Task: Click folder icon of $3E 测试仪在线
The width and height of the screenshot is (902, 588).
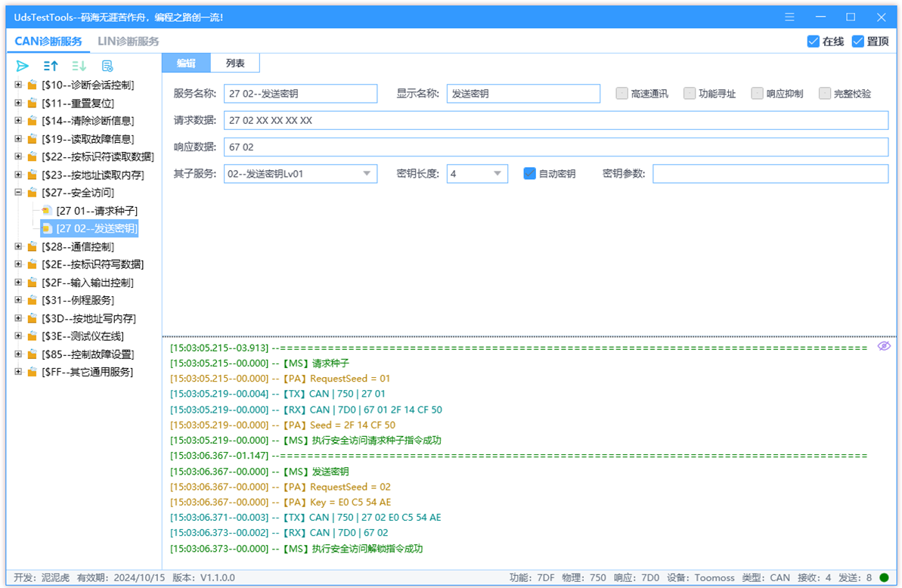Action: coord(33,336)
